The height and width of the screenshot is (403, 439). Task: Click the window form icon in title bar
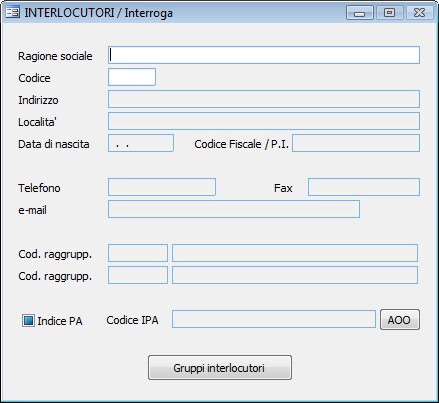(13, 12)
